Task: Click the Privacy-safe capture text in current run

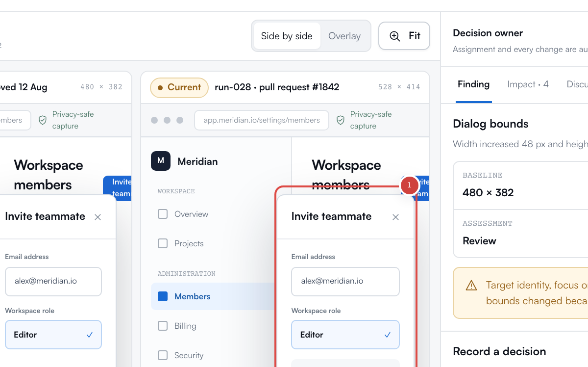Action: pos(371,120)
